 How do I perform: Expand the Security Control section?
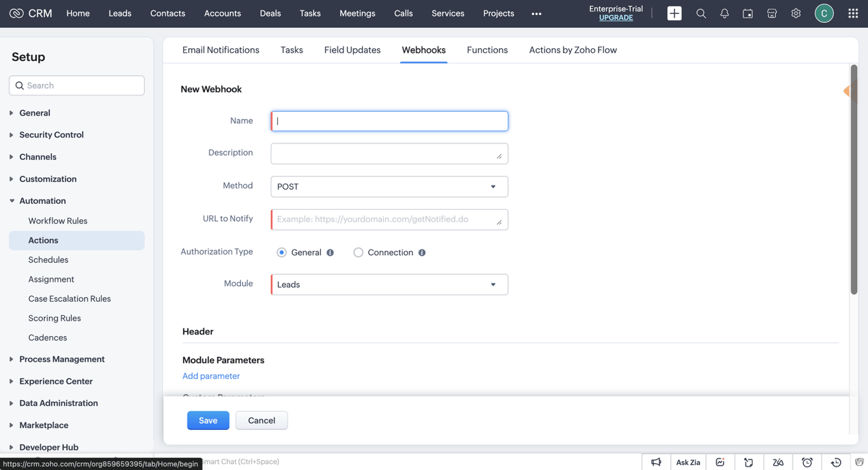pos(51,135)
